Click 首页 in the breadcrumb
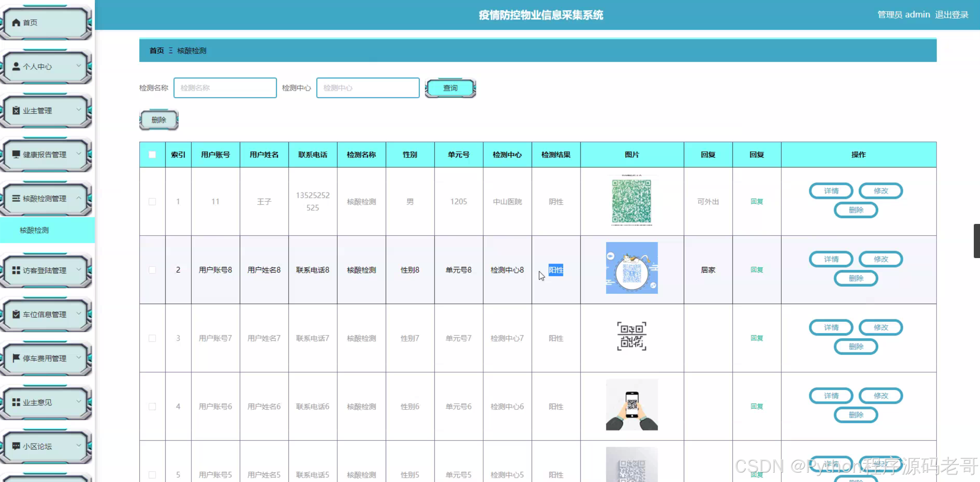The image size is (980, 482). [x=157, y=50]
